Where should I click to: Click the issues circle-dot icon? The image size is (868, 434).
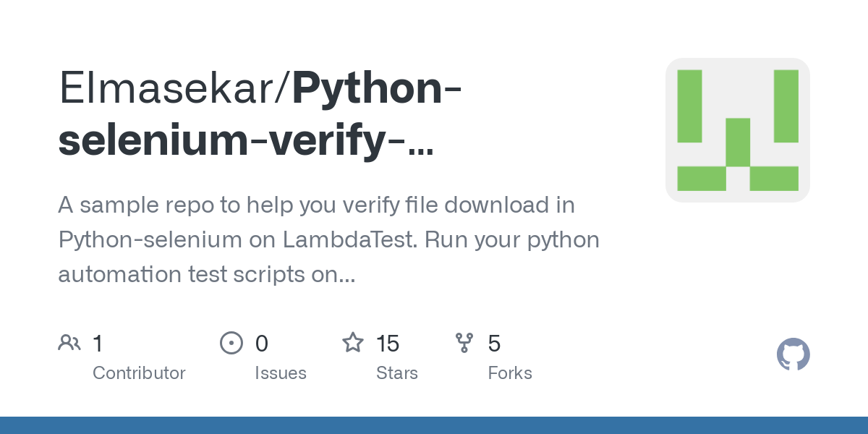(231, 343)
